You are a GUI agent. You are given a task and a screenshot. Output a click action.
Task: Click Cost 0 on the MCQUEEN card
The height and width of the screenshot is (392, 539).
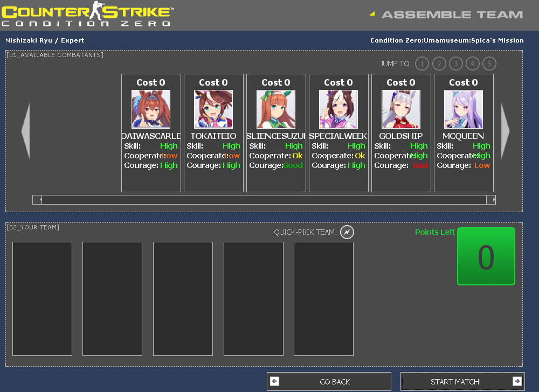tap(464, 82)
